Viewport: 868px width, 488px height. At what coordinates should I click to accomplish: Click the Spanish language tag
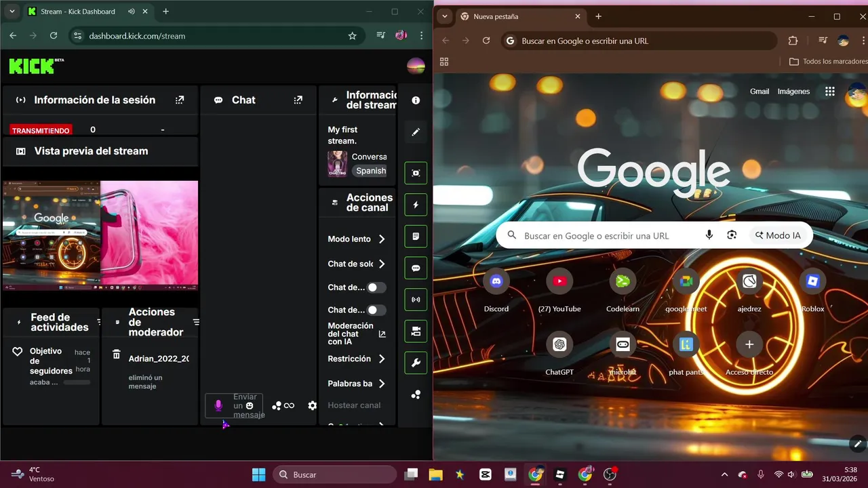coord(371,171)
